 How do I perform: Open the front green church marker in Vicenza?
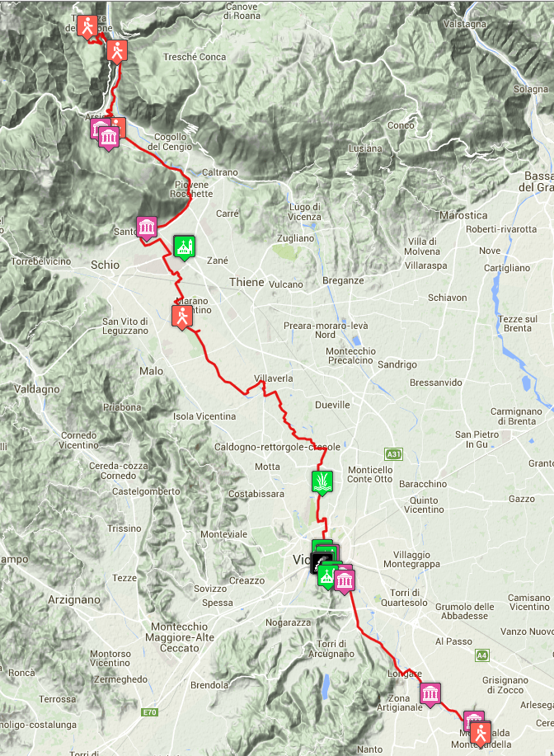(327, 575)
